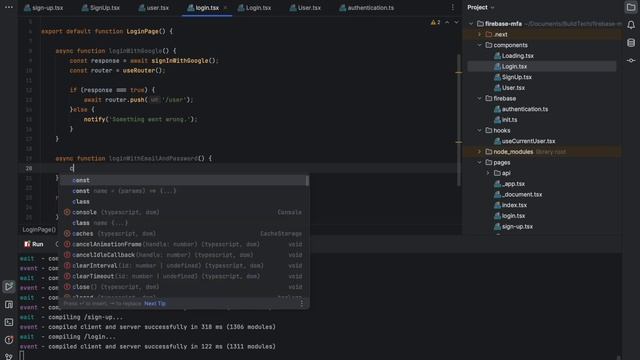Choose the first 'const' completion suggestion
Screen dimensions: 640x360
[x=183, y=180]
